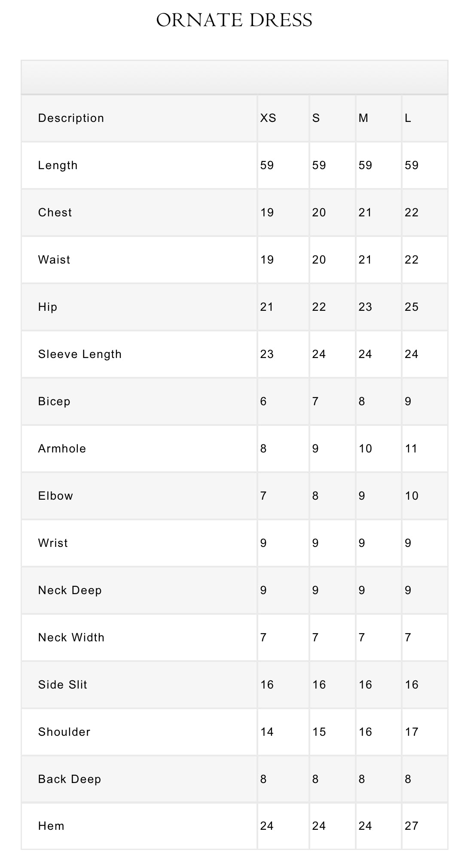Select the Neck Width row label
This screenshot has height=868, width=455.
point(71,637)
